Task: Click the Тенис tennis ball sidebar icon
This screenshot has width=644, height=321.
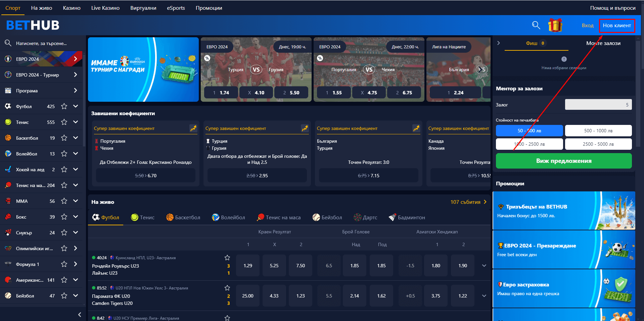Action: point(8,122)
